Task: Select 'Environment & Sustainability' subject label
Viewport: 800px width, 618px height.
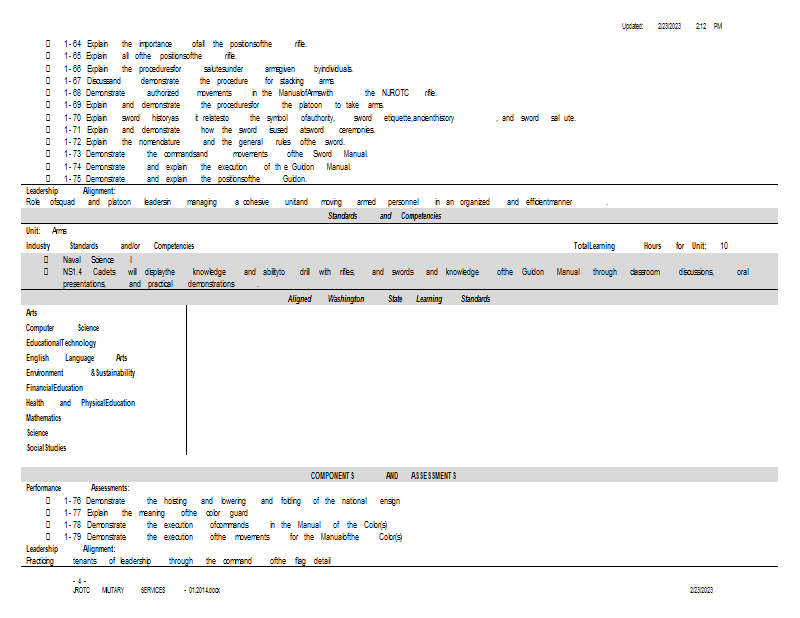Action: (x=81, y=373)
